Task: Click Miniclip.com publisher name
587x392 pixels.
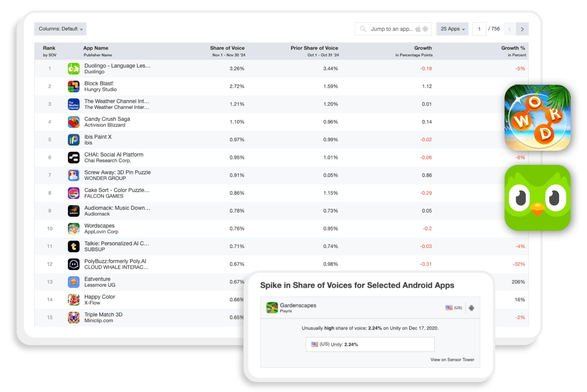Action: [98, 321]
